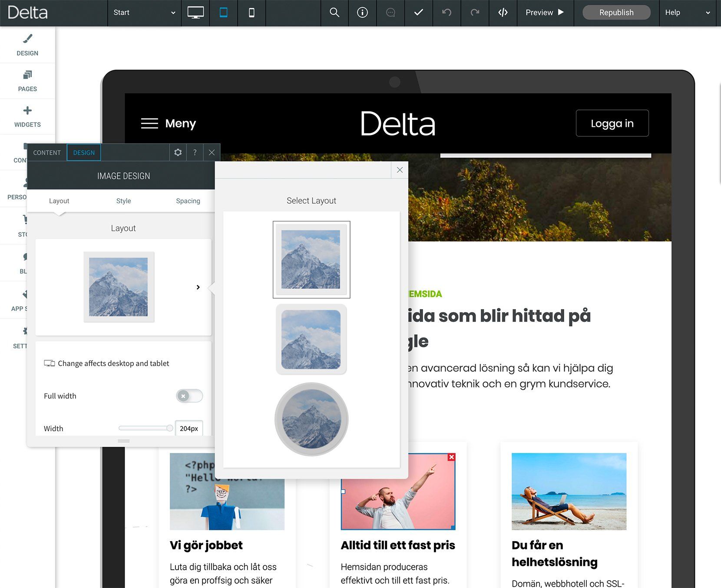Image resolution: width=721 pixels, height=588 pixels.
Task: Select the circular image layout
Action: [x=311, y=419]
